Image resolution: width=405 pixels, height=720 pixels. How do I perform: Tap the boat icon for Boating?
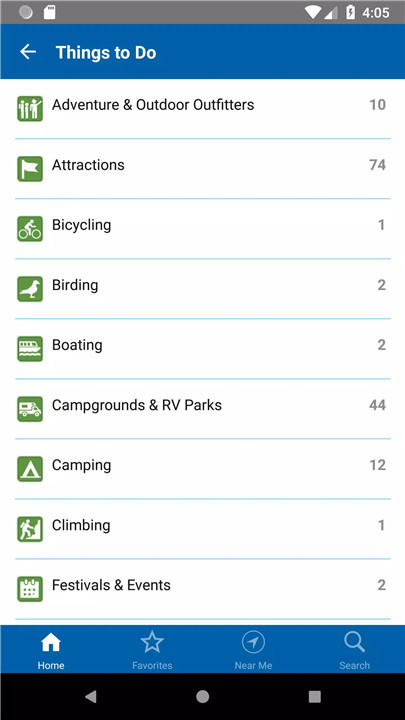pos(30,349)
